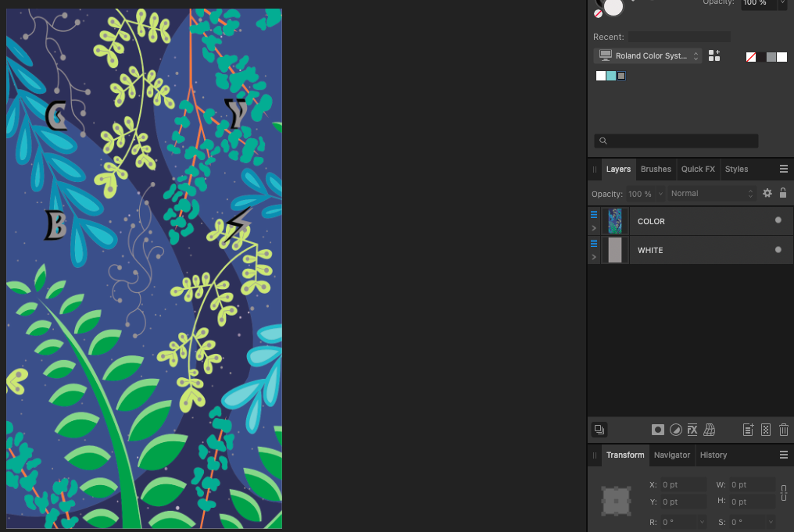Image resolution: width=794 pixels, height=532 pixels.
Task: Select the Transform tab
Action: 625,455
